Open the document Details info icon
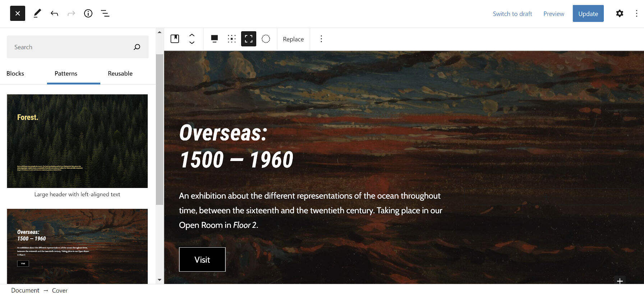Image resolution: width=644 pixels, height=294 pixels. coord(88,14)
